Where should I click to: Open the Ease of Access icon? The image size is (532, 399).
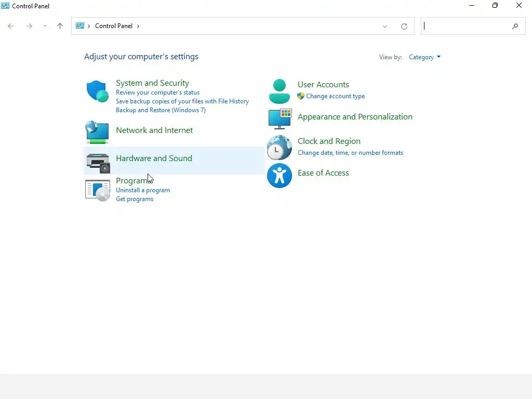coord(279,176)
